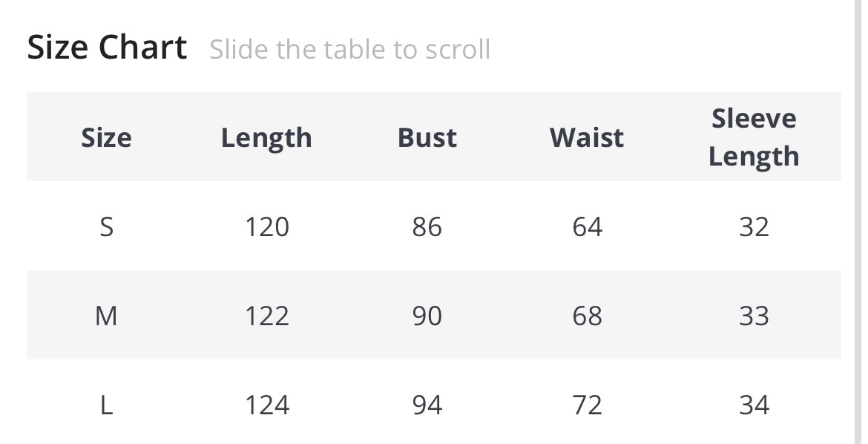Screen dimensions: 868x444
Task: Click waist value 64 for size S
Action: coord(587,226)
